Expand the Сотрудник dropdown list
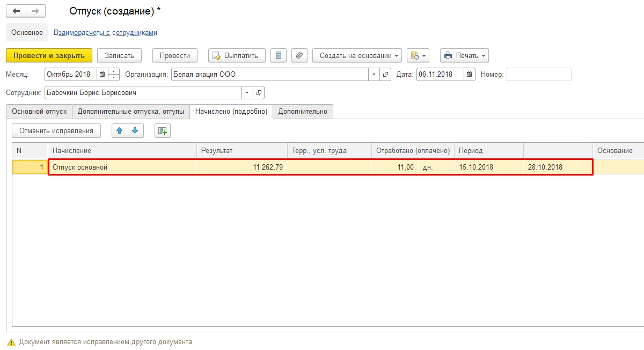Viewport: 644px width, 350px height. 247,93
